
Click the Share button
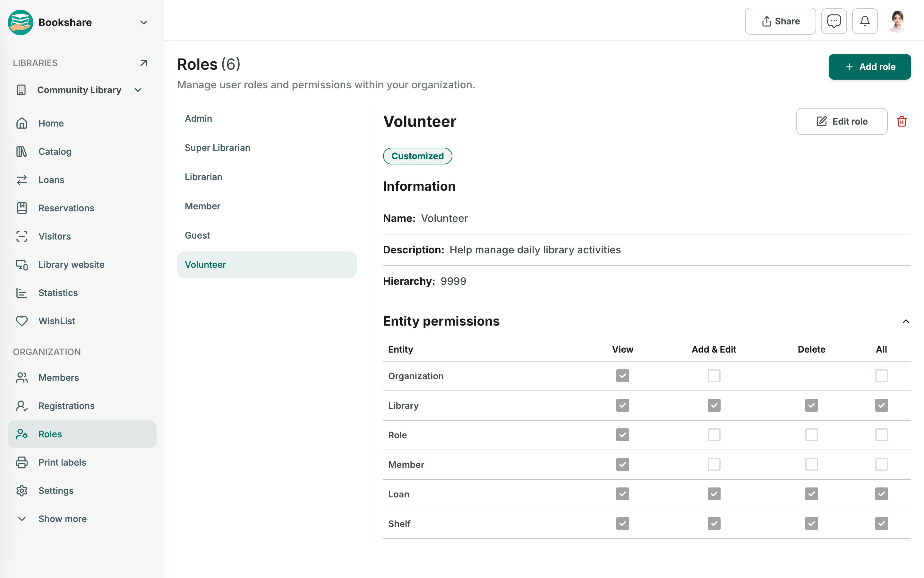tap(780, 21)
